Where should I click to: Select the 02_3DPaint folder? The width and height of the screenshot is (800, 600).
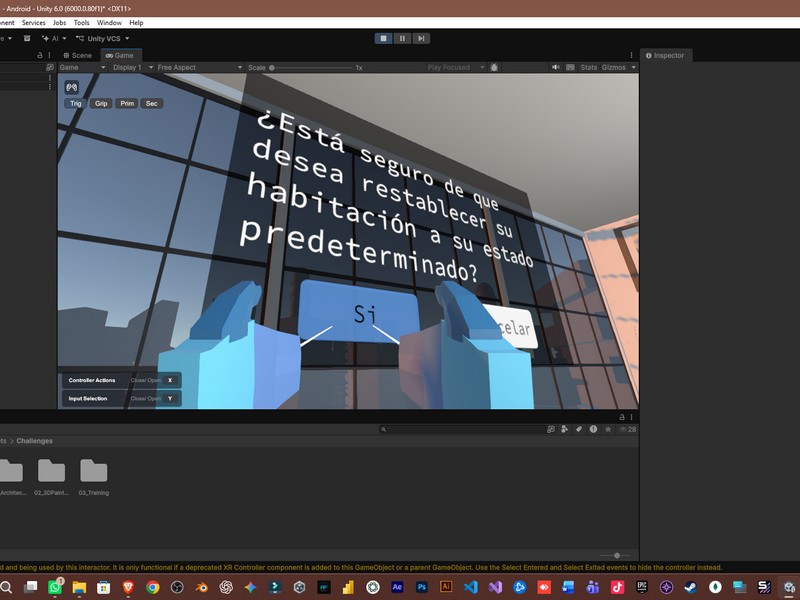[x=52, y=477]
